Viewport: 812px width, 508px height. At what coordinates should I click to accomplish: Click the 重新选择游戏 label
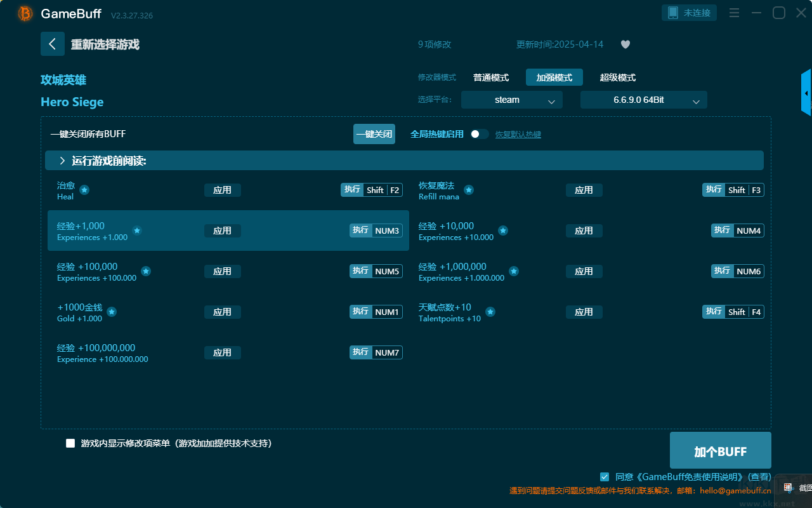(105, 44)
